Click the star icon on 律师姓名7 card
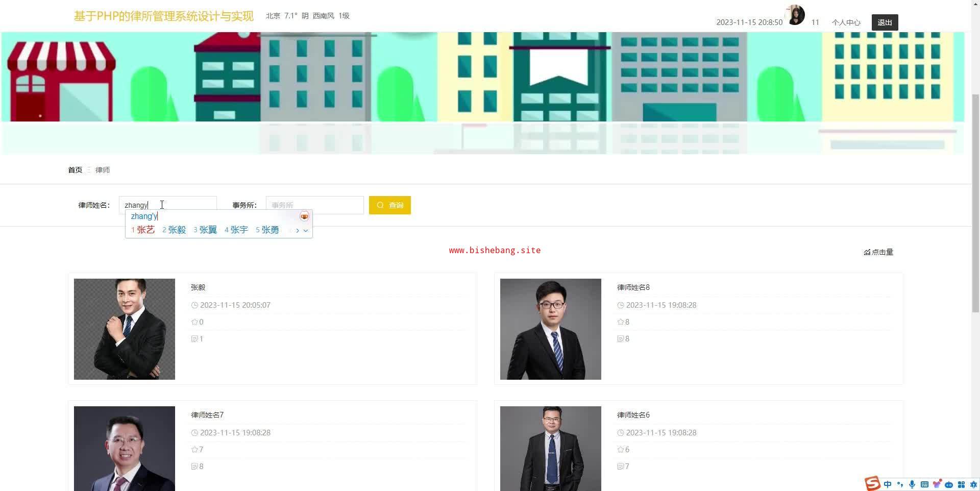The image size is (980, 491). (194, 450)
